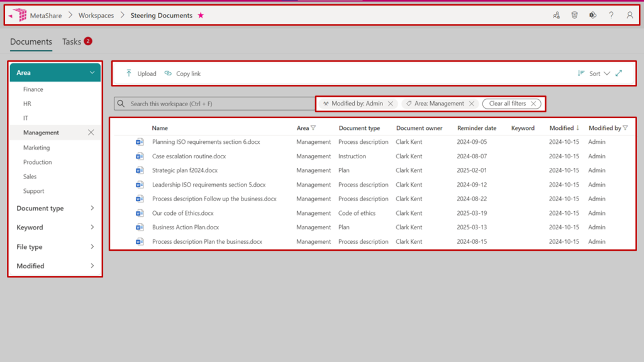This screenshot has width=644, height=362.
Task: Toggle the pink favorite star
Action: 201,16
